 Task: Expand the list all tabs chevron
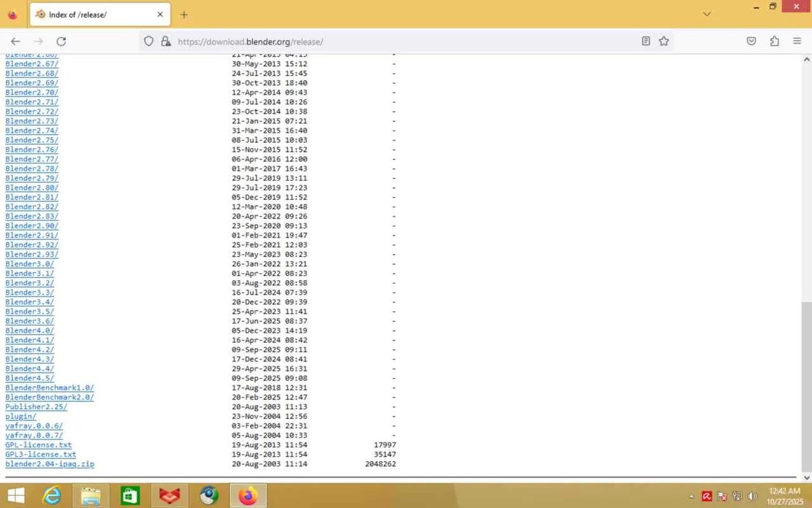(707, 14)
